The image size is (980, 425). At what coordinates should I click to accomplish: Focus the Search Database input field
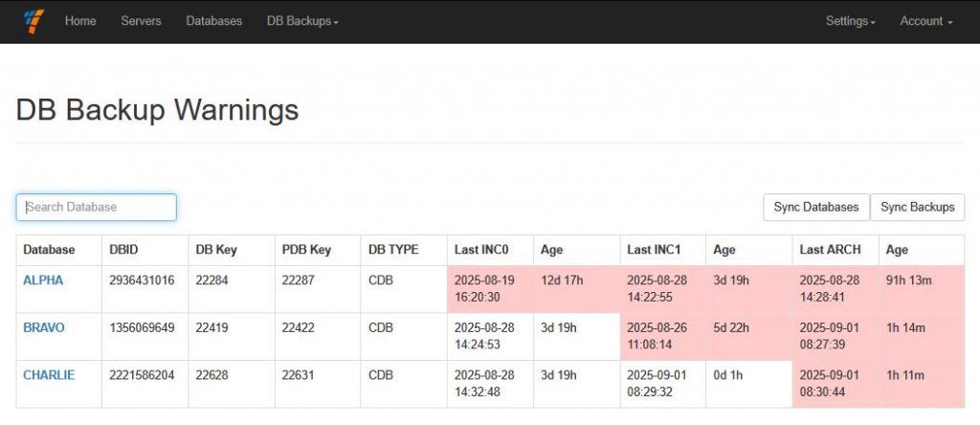(97, 207)
